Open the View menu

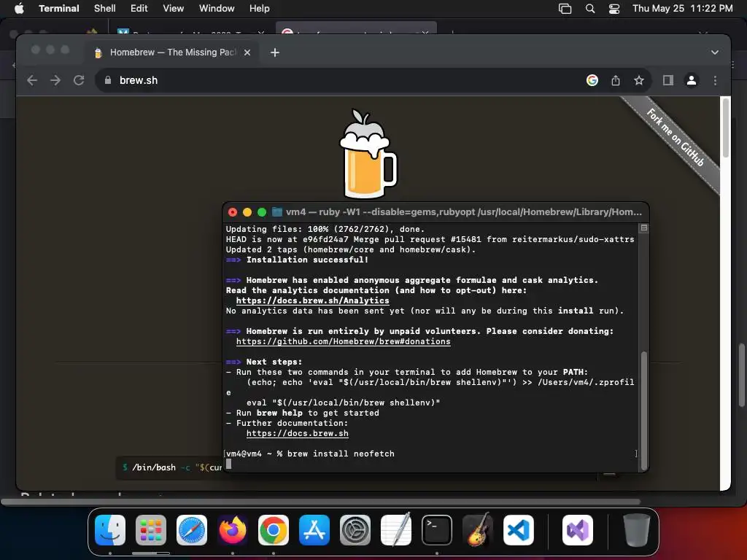point(174,8)
